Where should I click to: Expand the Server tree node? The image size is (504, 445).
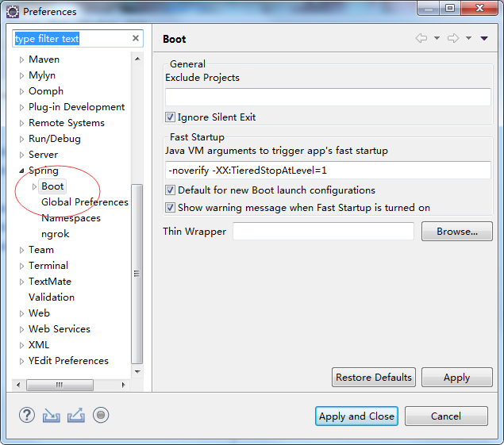pos(21,155)
